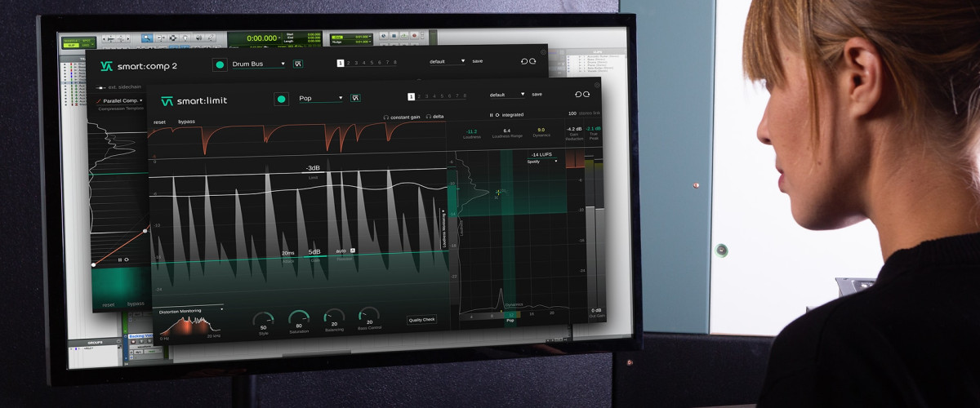
Task: Redo in smart:limit window
Action: click(587, 95)
